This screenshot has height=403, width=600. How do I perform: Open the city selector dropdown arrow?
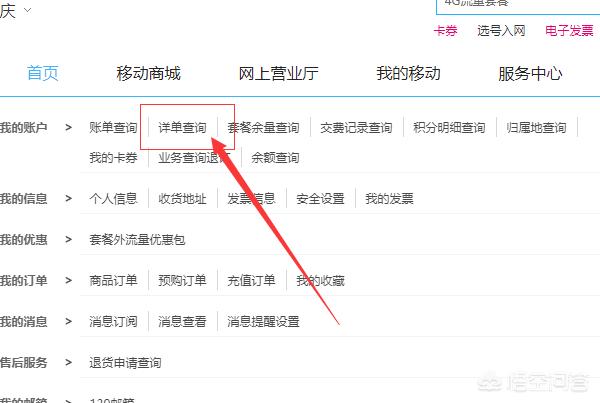pos(28,10)
